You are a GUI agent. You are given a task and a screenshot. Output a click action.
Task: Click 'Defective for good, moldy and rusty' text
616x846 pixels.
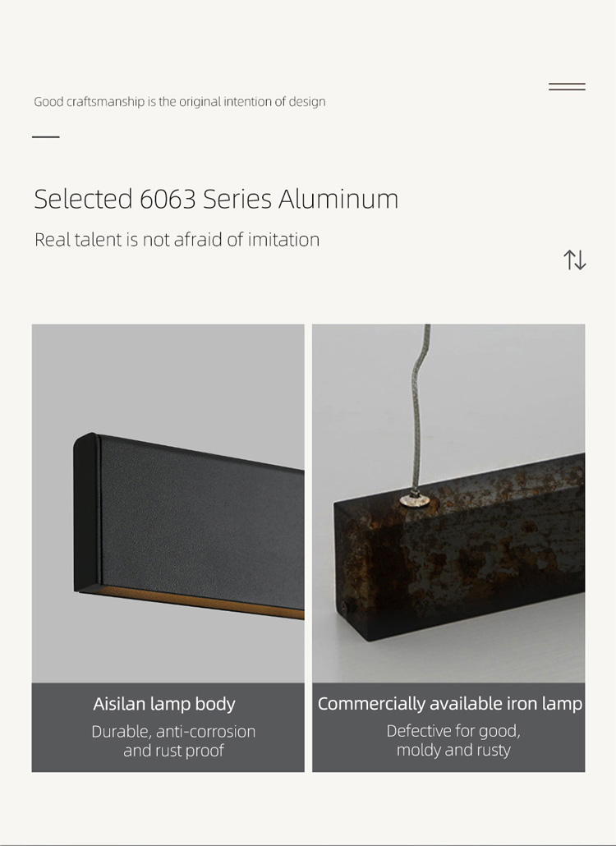coord(453,740)
